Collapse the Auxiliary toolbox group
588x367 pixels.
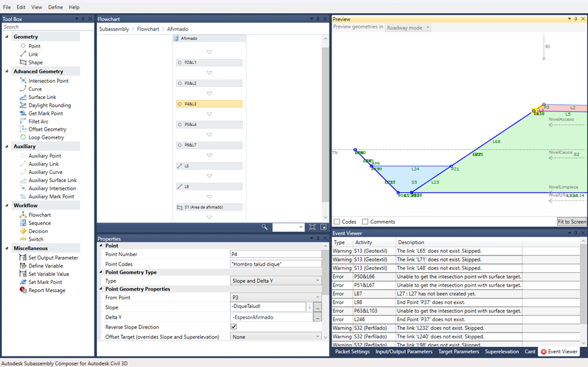[7, 147]
